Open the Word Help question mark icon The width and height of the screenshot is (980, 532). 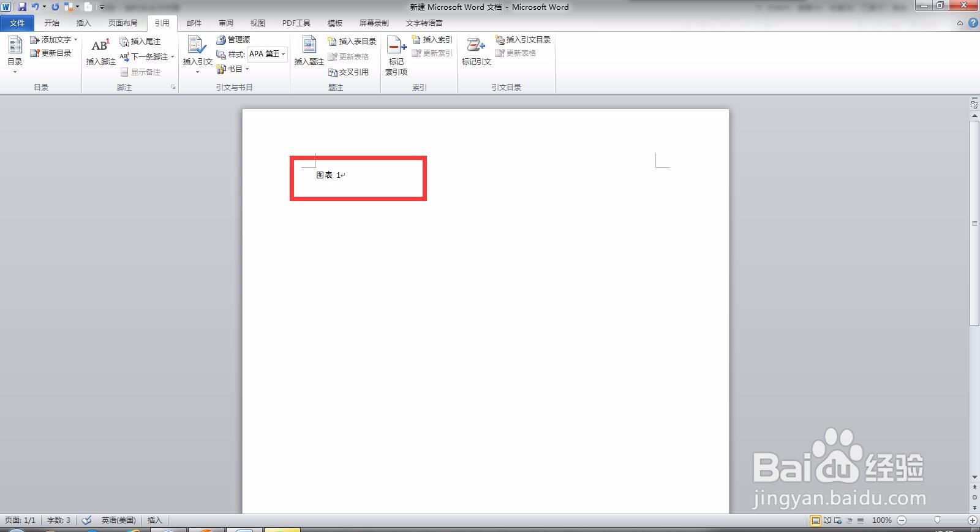click(973, 23)
